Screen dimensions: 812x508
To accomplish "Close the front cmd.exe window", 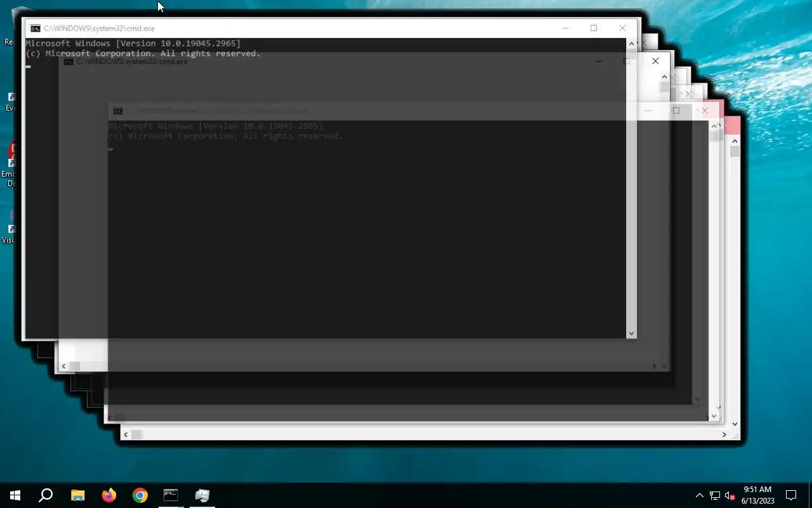I will (622, 28).
